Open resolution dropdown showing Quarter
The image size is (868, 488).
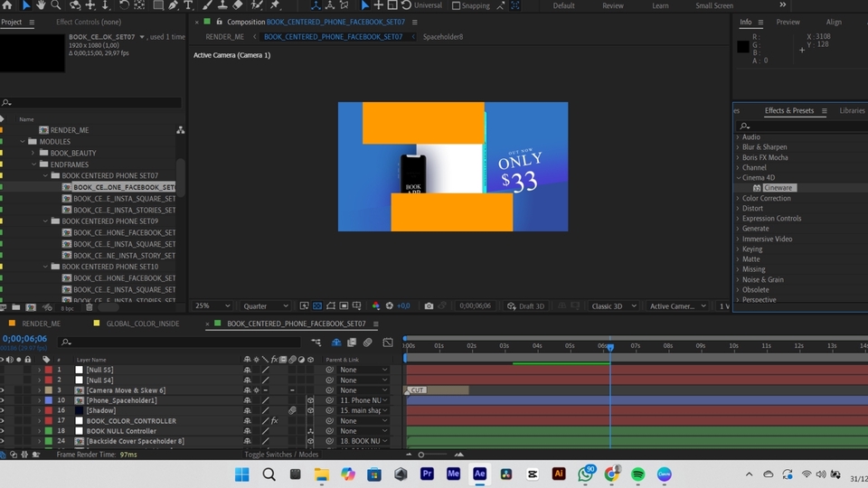pyautogui.click(x=266, y=306)
